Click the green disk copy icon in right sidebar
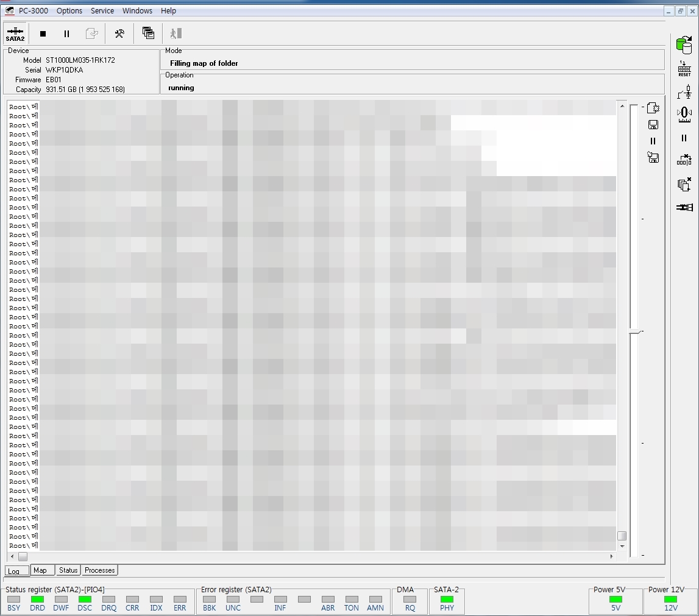 [x=684, y=46]
